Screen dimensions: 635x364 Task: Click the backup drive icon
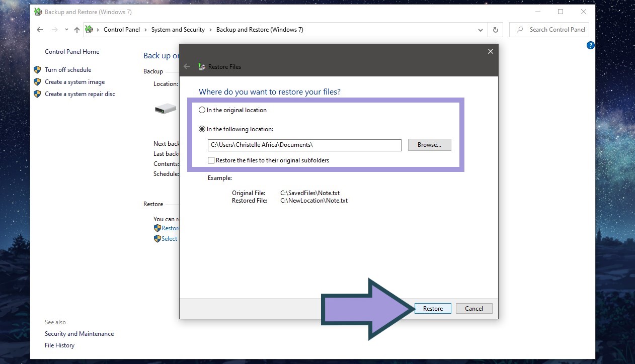[166, 108]
